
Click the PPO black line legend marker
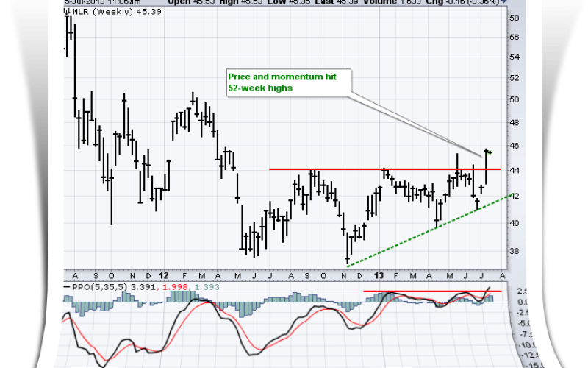67,288
